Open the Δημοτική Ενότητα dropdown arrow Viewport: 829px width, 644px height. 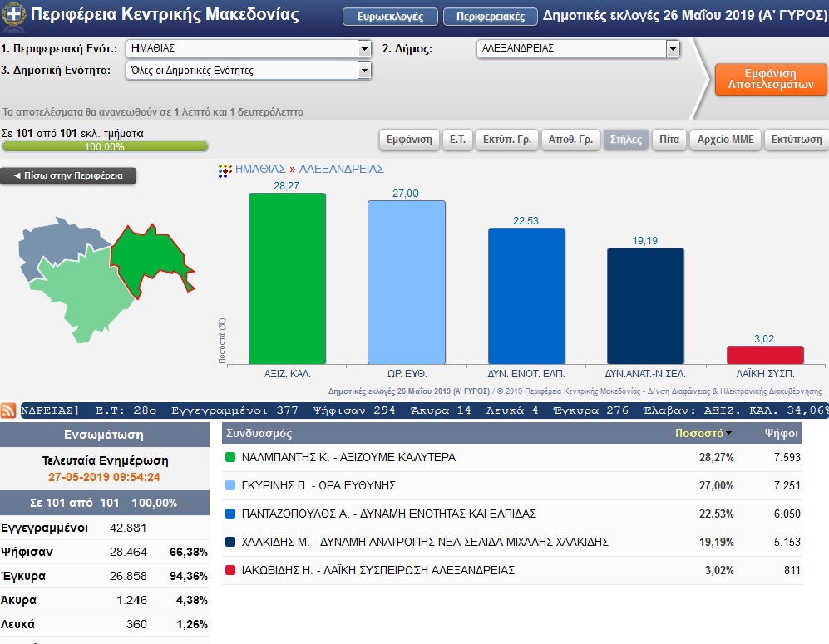tap(364, 71)
